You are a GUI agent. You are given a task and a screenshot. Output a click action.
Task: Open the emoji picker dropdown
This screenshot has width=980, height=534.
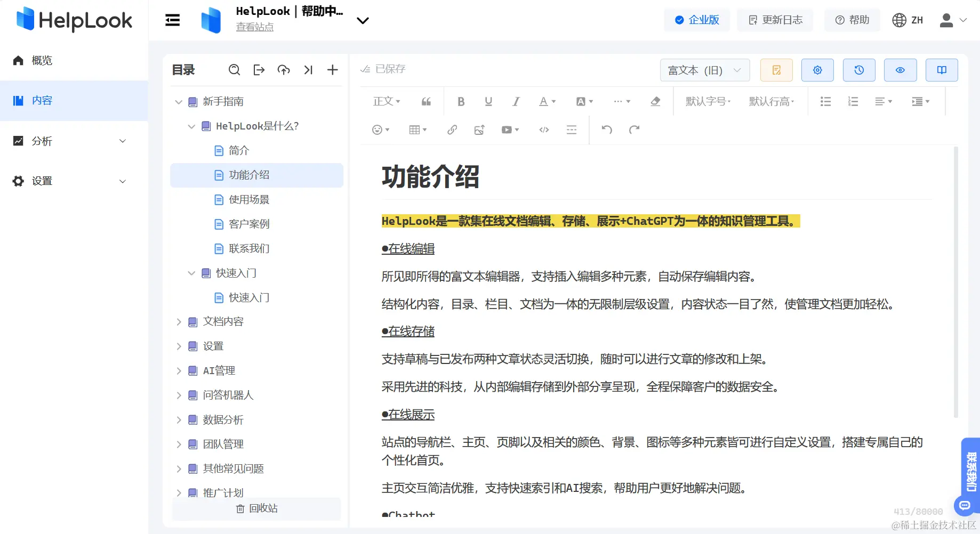point(381,130)
